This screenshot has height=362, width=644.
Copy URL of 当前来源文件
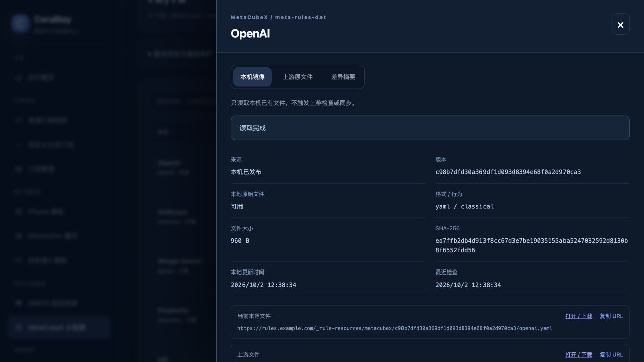(x=611, y=316)
